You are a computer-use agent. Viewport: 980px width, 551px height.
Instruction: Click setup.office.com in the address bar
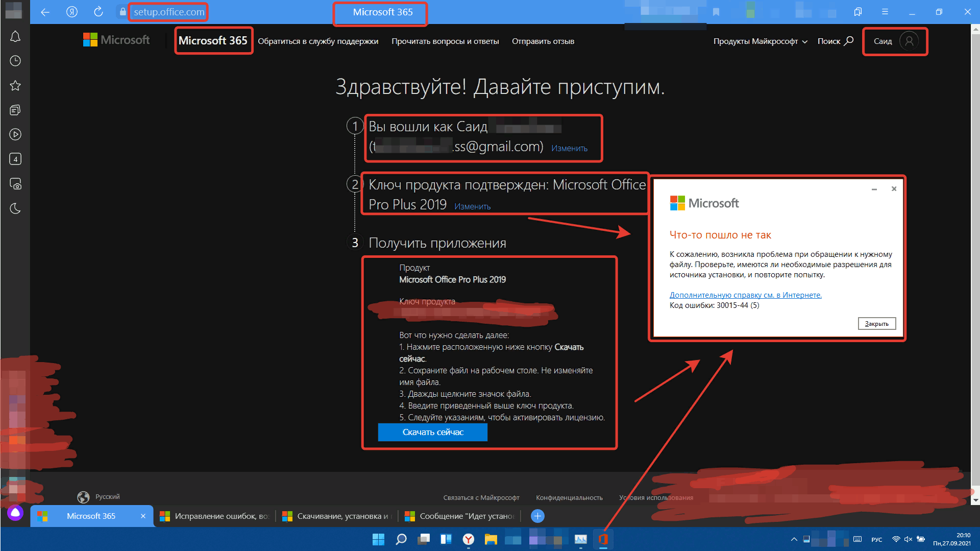(x=169, y=12)
